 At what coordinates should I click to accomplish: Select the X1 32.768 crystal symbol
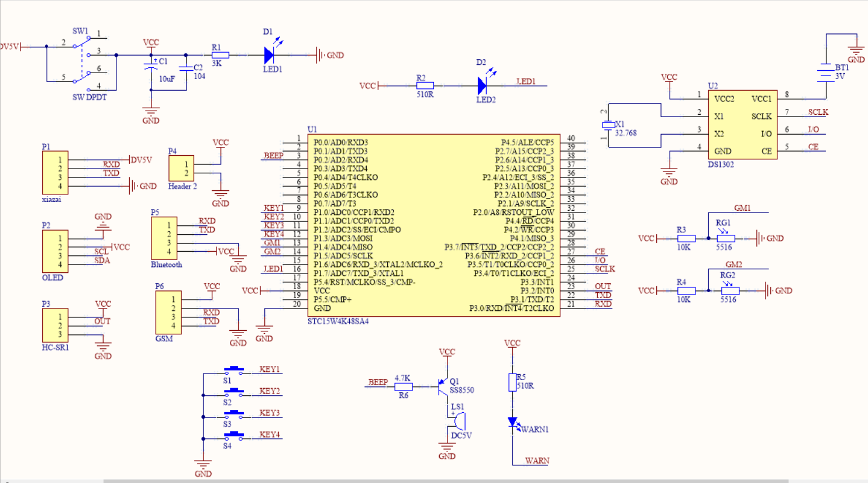[x=609, y=125]
